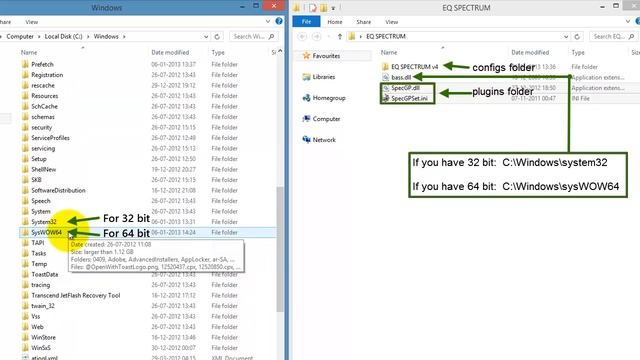Go up one level in EQ SPECTRUM

pos(340,36)
